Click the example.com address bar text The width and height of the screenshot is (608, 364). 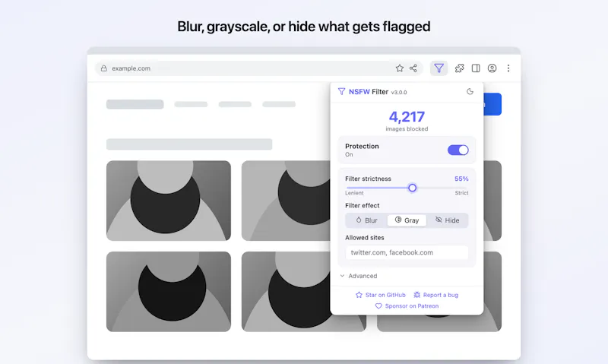(131, 68)
